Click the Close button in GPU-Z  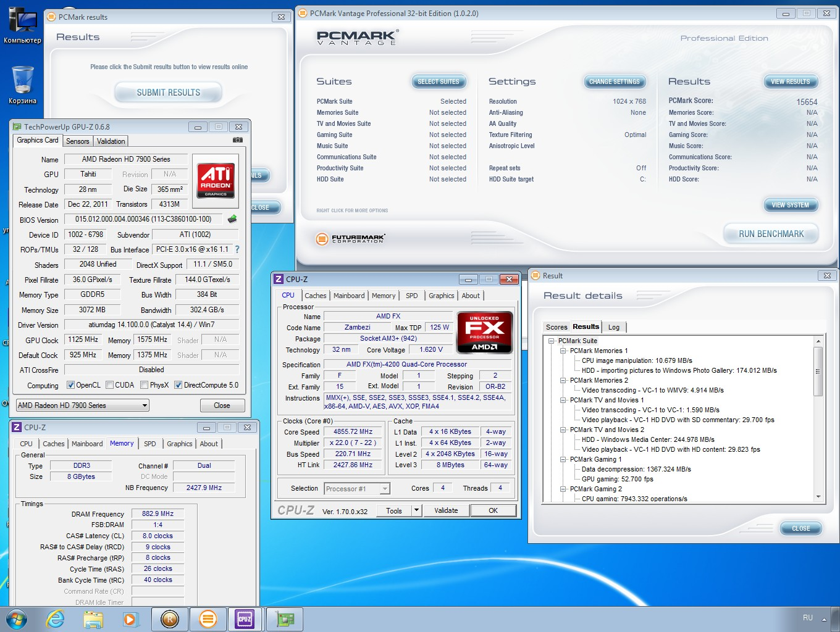[x=222, y=405]
